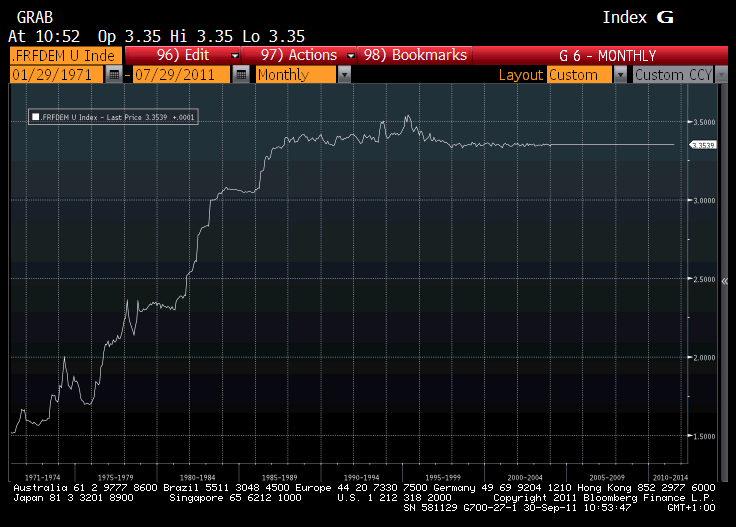Click the 2.5000 price axis label
This screenshot has width=736, height=527.
point(704,279)
